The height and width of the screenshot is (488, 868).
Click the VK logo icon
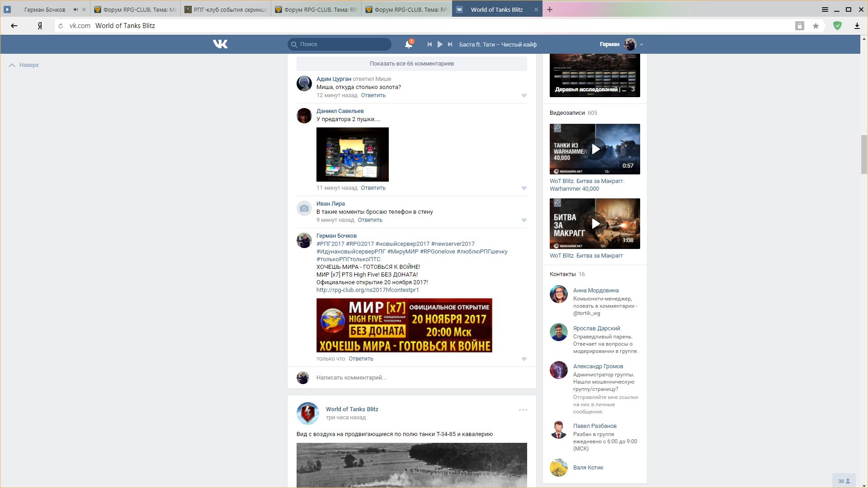click(x=220, y=44)
